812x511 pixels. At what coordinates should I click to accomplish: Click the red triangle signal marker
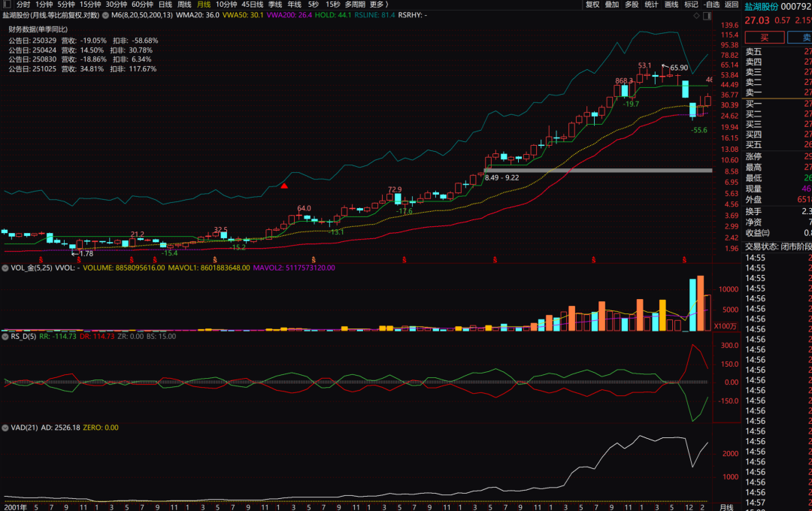(x=284, y=186)
